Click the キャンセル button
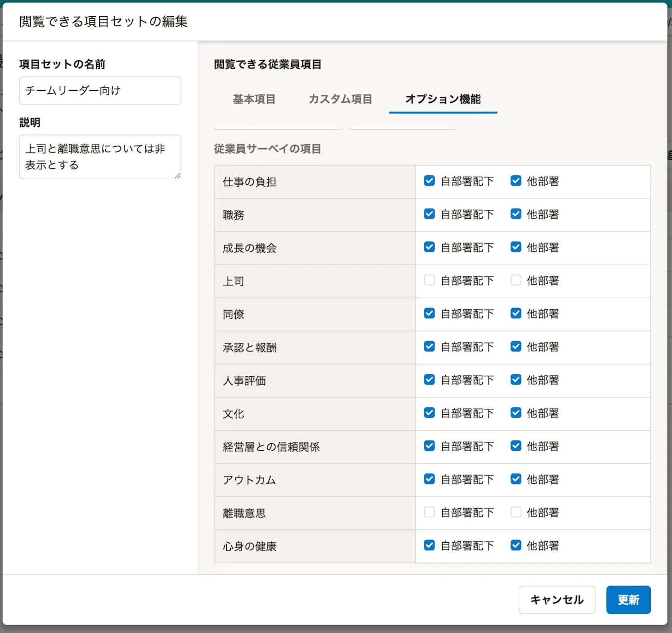The height and width of the screenshot is (633, 672). pyautogui.click(x=557, y=600)
